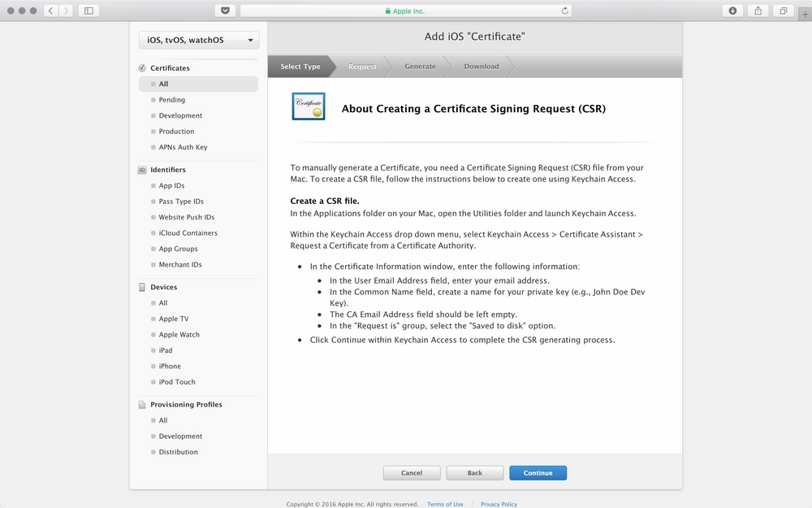Image resolution: width=812 pixels, height=508 pixels.
Task: Click the "Create a CSR file." heading
Action: pyautogui.click(x=325, y=201)
